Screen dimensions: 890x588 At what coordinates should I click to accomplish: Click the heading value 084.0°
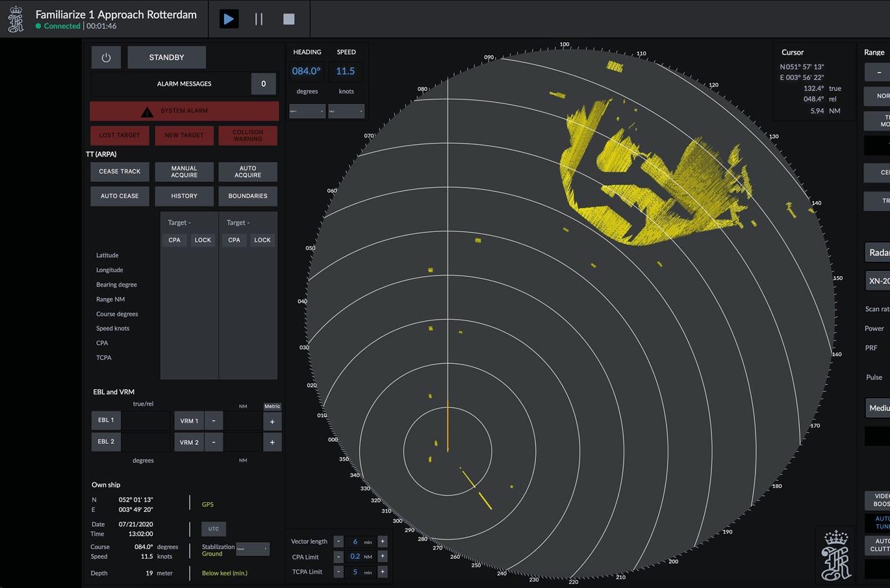coord(306,71)
